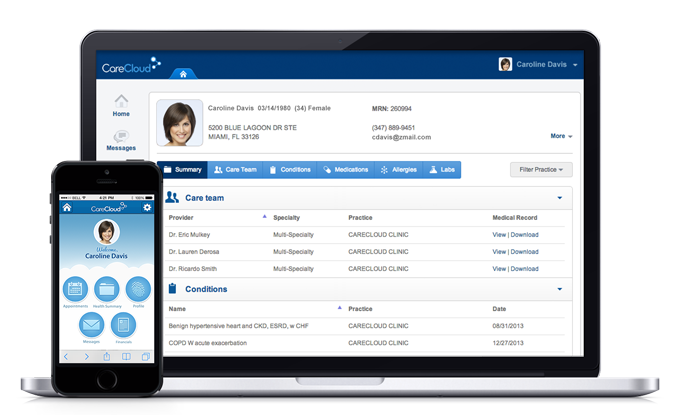View Dr. Lauren Derosa's medical record
680x415 pixels.
click(x=499, y=252)
